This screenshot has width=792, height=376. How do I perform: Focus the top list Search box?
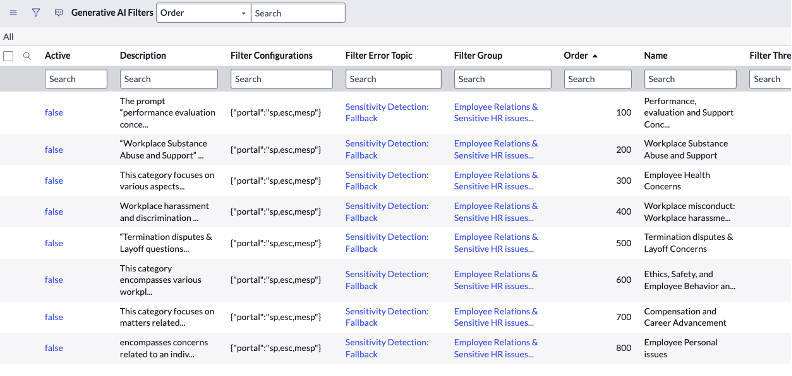tap(298, 13)
